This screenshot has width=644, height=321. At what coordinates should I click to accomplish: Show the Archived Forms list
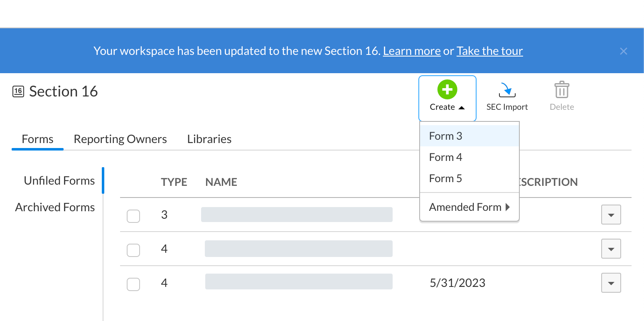pos(55,207)
